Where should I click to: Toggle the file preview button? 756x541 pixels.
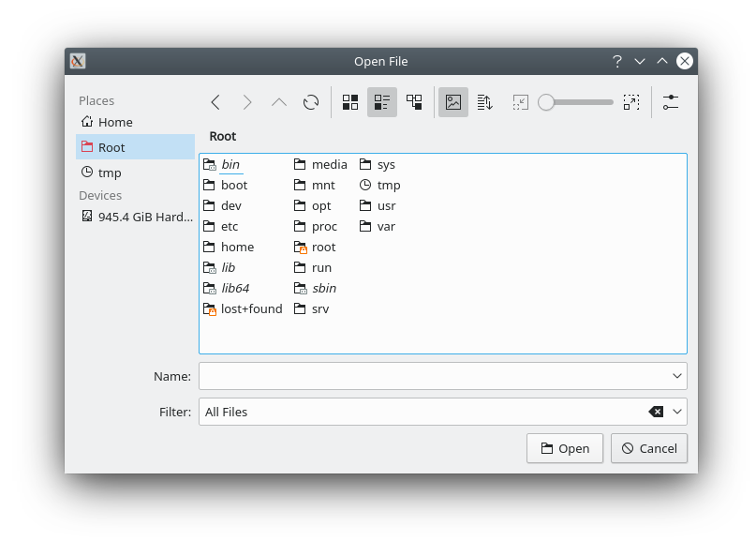453,102
